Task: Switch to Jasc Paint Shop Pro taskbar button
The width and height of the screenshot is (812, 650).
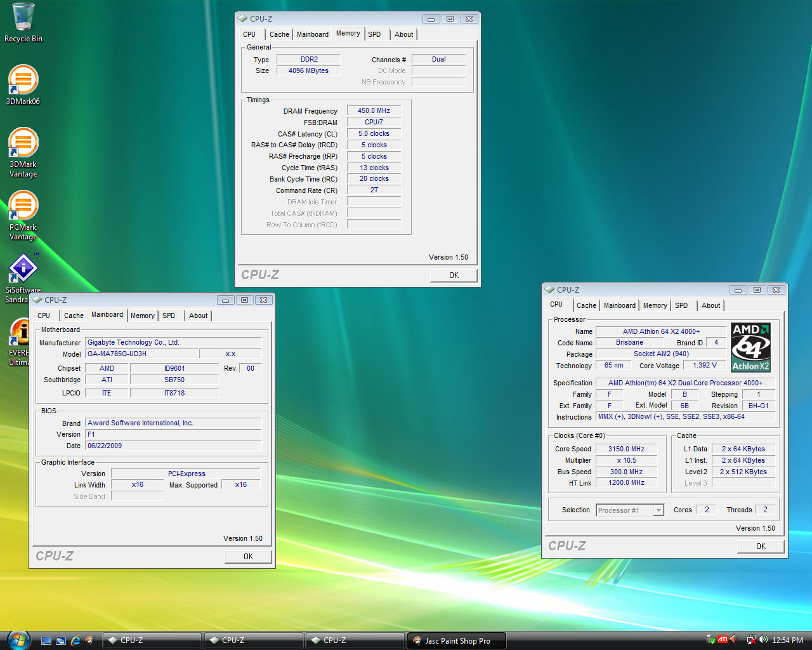Action: click(457, 640)
